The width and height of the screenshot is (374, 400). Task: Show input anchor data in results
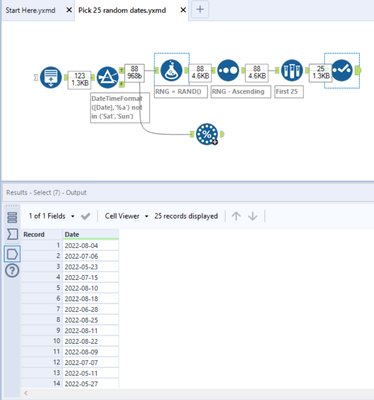12,235
